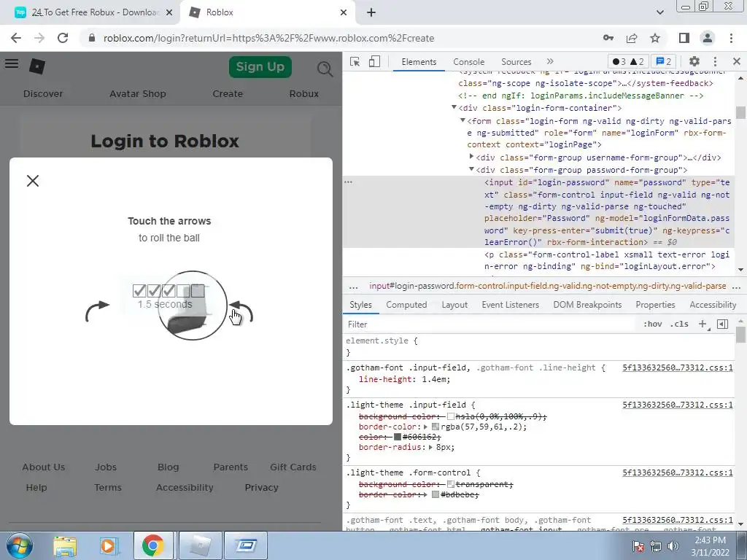
Task: Bookmark this page with the star icon
Action: click(655, 38)
